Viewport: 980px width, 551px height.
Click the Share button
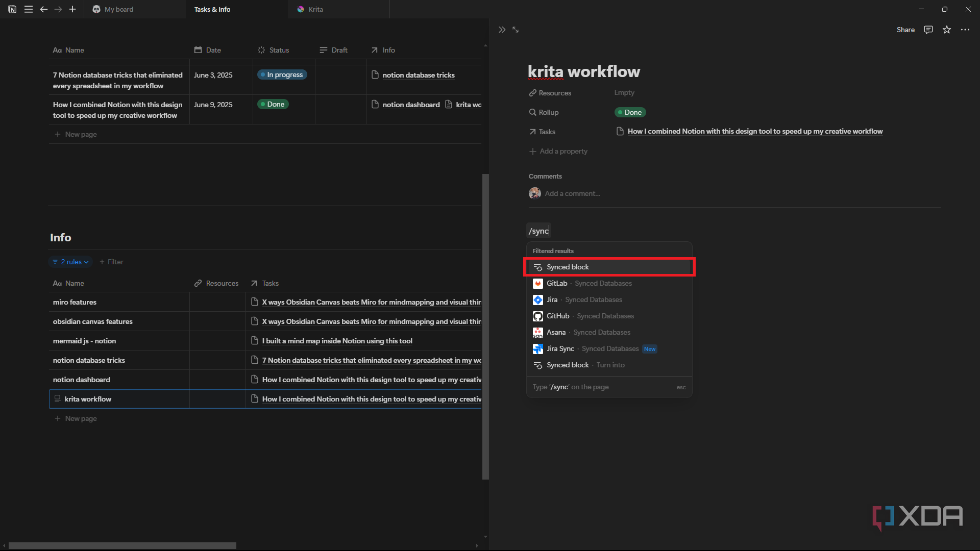[x=905, y=30]
